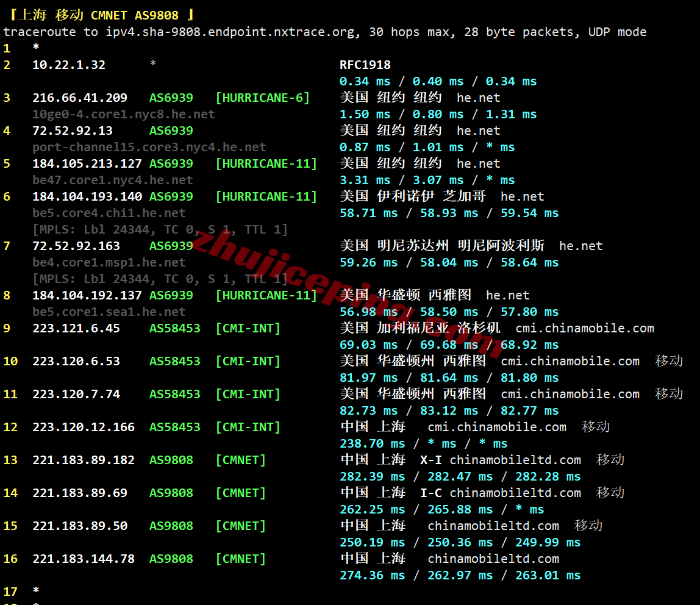
Task: Click latency value 238.70 ms
Action: 373,444
